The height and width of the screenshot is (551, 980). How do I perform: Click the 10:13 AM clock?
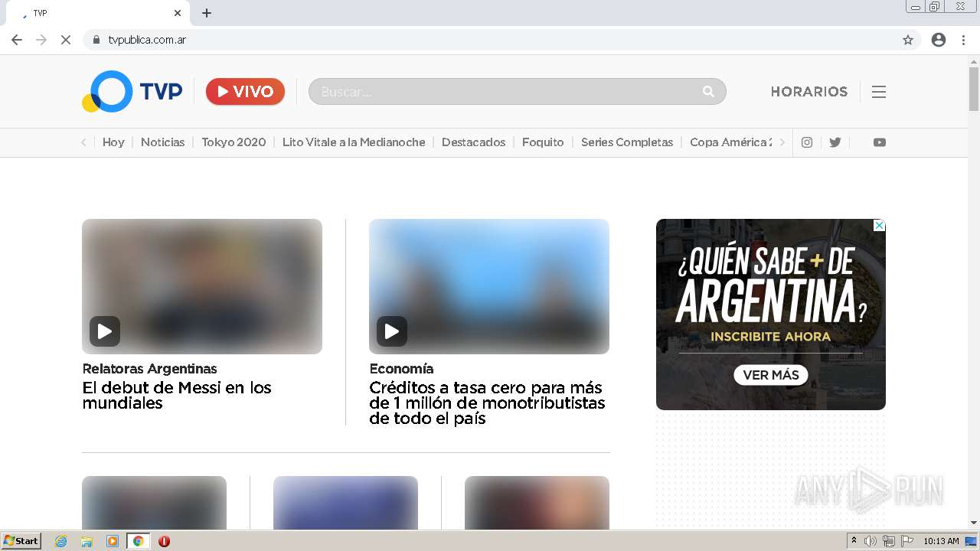(x=941, y=541)
